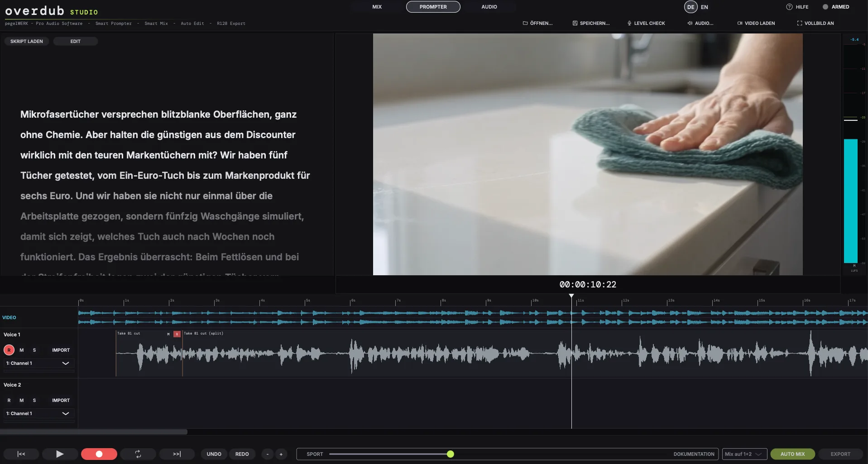Screen dimensions: 868x464
Task: Click the Voice 1 track label
Action: (x=12, y=335)
